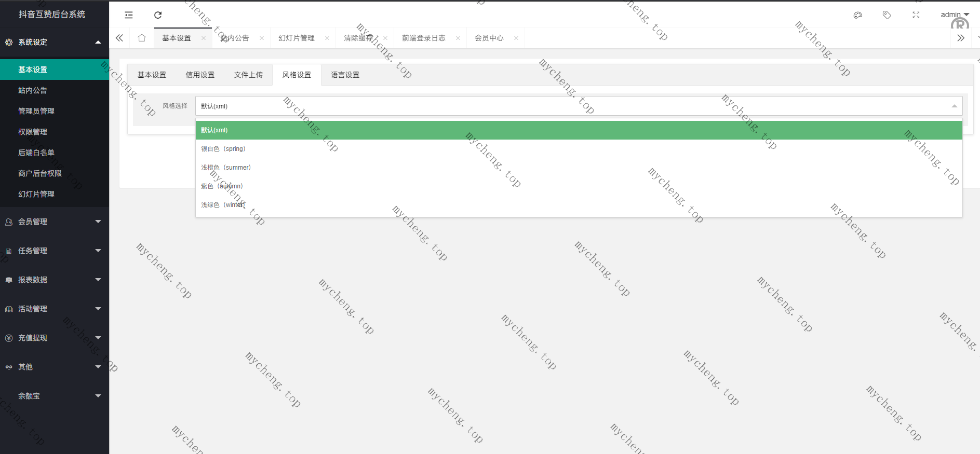The width and height of the screenshot is (980, 454).
Task: Open 后端白名单 in sidebar
Action: click(36, 153)
